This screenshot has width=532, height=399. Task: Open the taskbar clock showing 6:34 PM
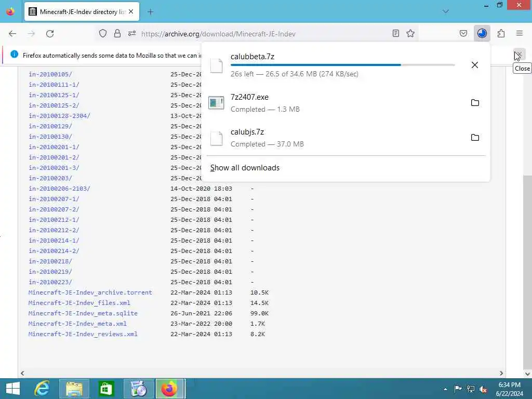509,389
